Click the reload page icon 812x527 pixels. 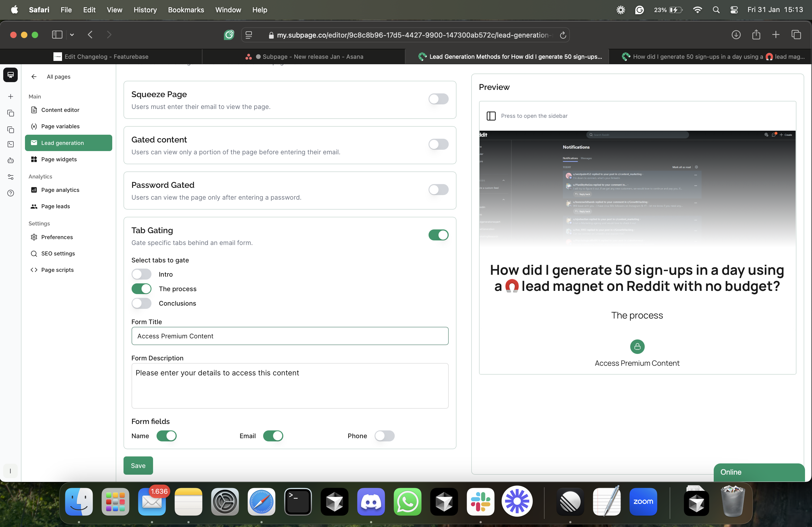[563, 35]
